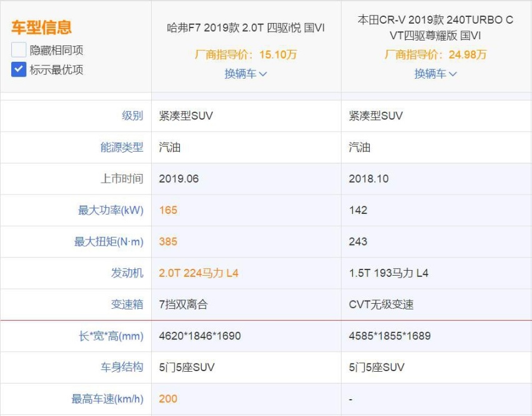Click the 能源类型 row label
The width and height of the screenshot is (532, 416).
(122, 147)
